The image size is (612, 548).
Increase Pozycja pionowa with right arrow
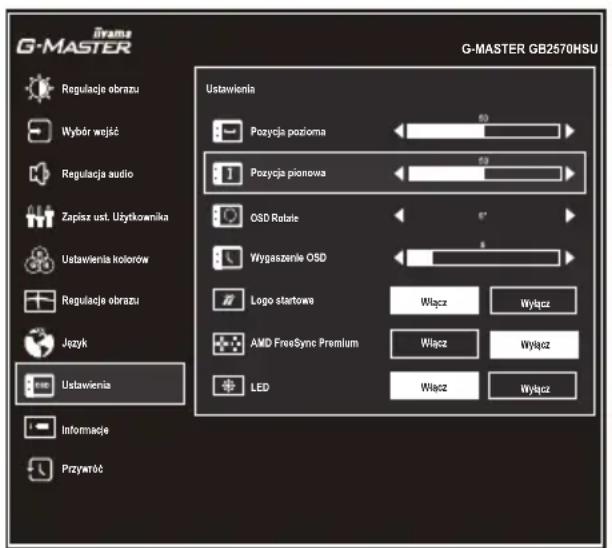coord(570,174)
